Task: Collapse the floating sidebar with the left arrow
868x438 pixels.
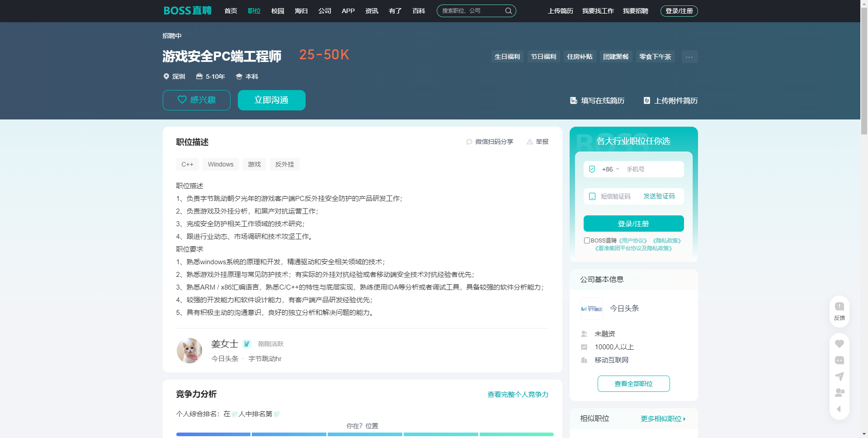Action: 839,409
